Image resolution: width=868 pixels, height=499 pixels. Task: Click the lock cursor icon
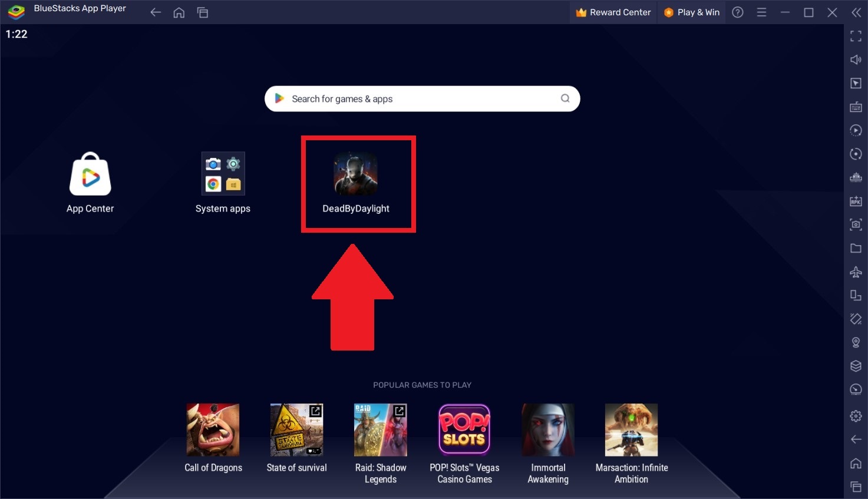point(856,83)
